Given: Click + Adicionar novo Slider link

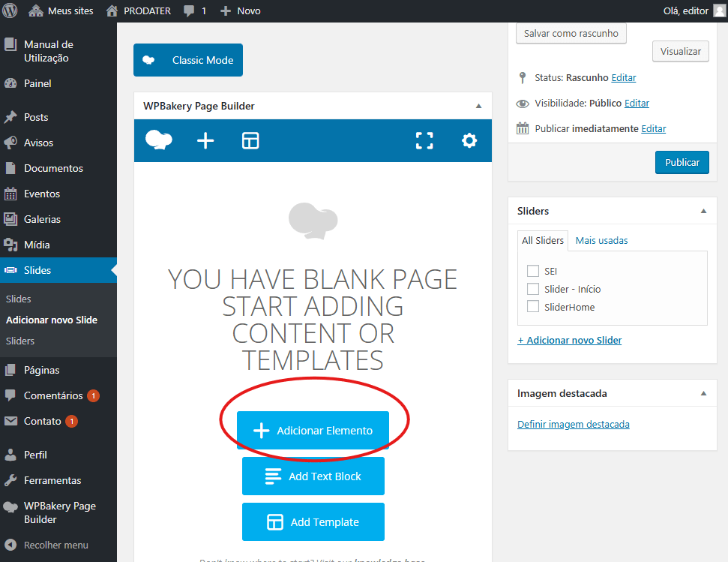Looking at the screenshot, I should pos(570,341).
